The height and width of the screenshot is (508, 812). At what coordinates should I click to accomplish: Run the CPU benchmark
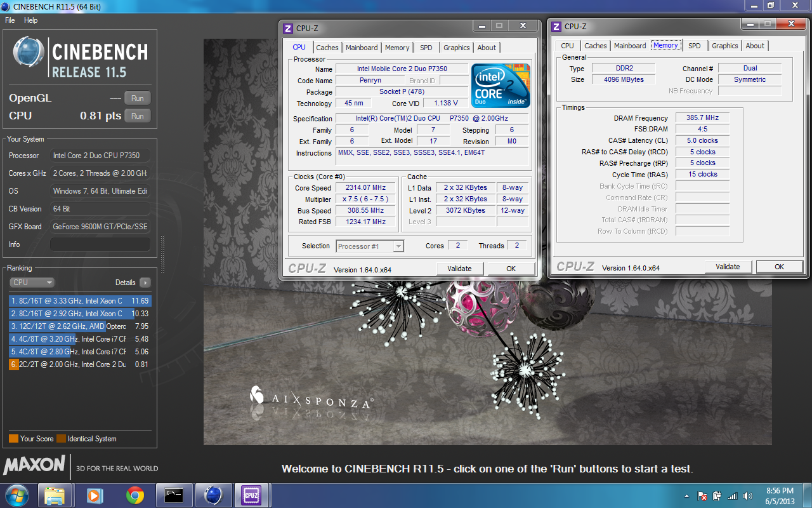coord(138,116)
